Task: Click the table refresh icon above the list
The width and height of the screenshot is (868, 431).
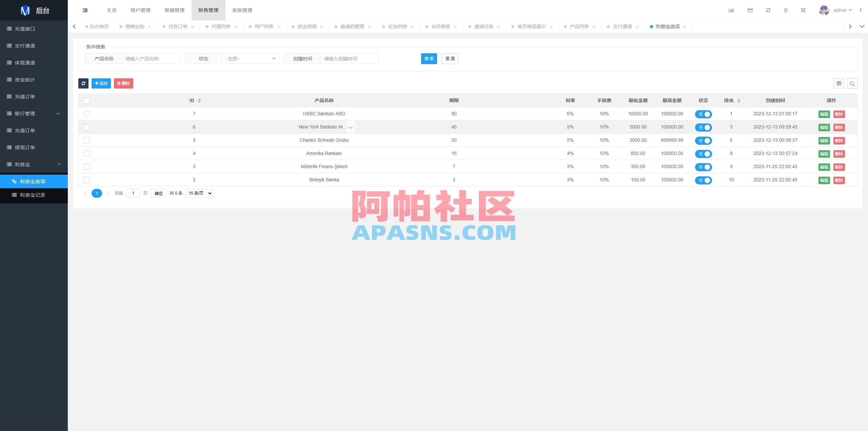Action: coord(83,83)
